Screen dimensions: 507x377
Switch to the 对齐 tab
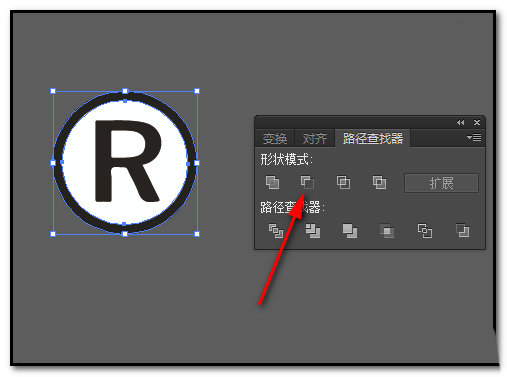coord(315,138)
